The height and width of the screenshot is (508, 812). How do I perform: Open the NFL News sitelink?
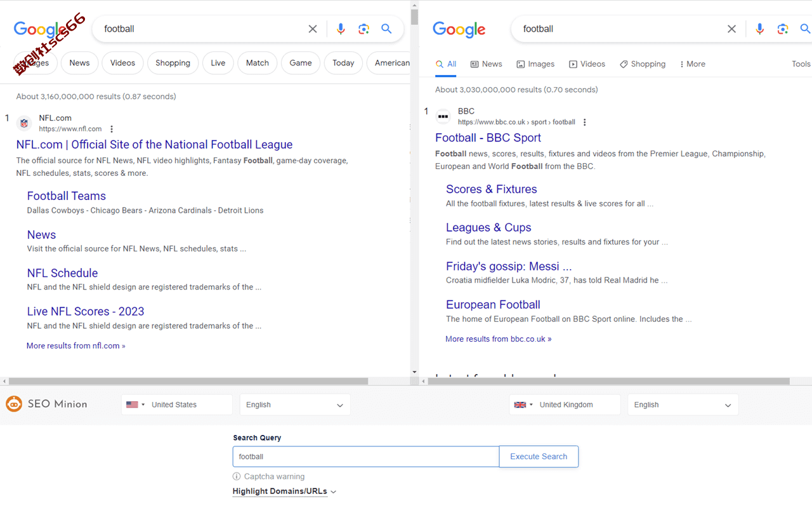[41, 235]
